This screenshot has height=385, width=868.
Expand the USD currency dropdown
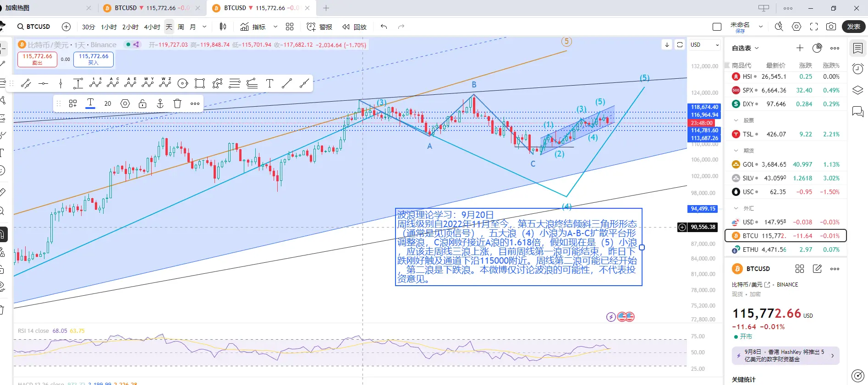[x=705, y=45]
